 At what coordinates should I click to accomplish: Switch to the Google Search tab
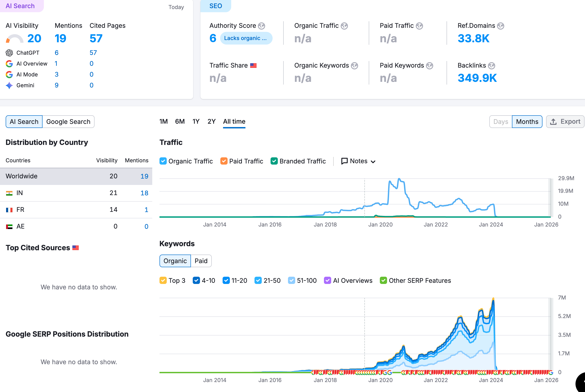(68, 122)
